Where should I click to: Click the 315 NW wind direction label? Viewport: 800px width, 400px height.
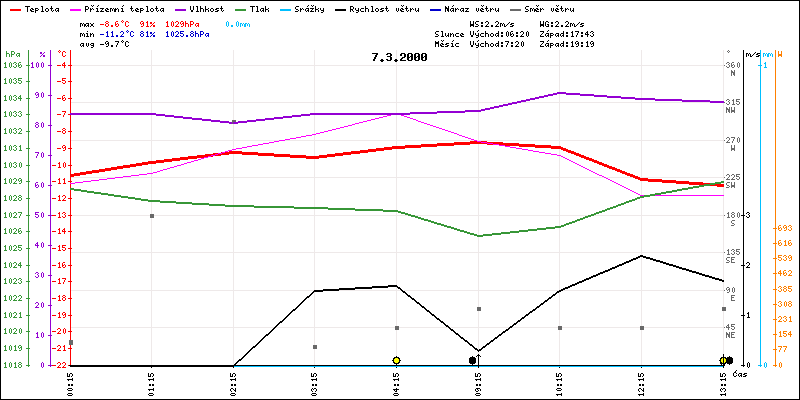pyautogui.click(x=733, y=107)
